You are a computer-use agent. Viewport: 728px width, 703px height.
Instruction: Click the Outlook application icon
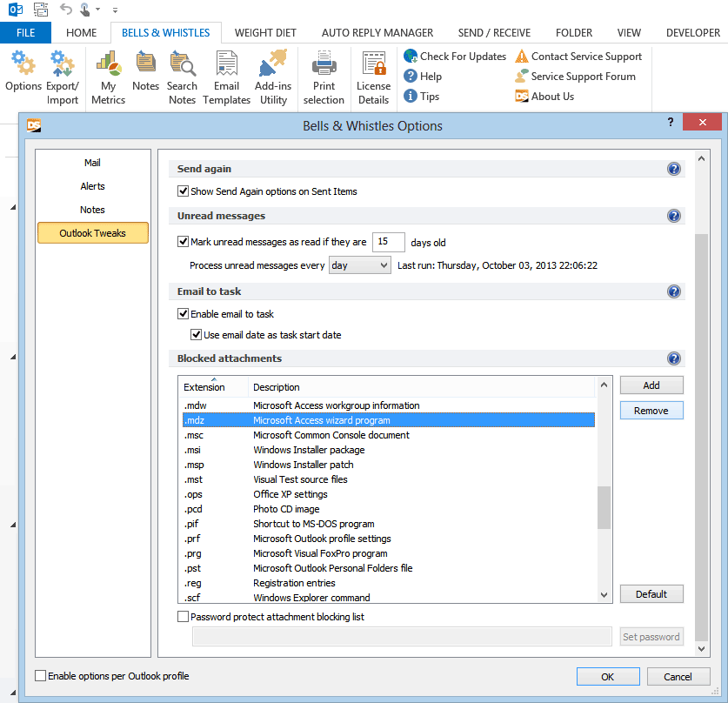pyautogui.click(x=16, y=9)
